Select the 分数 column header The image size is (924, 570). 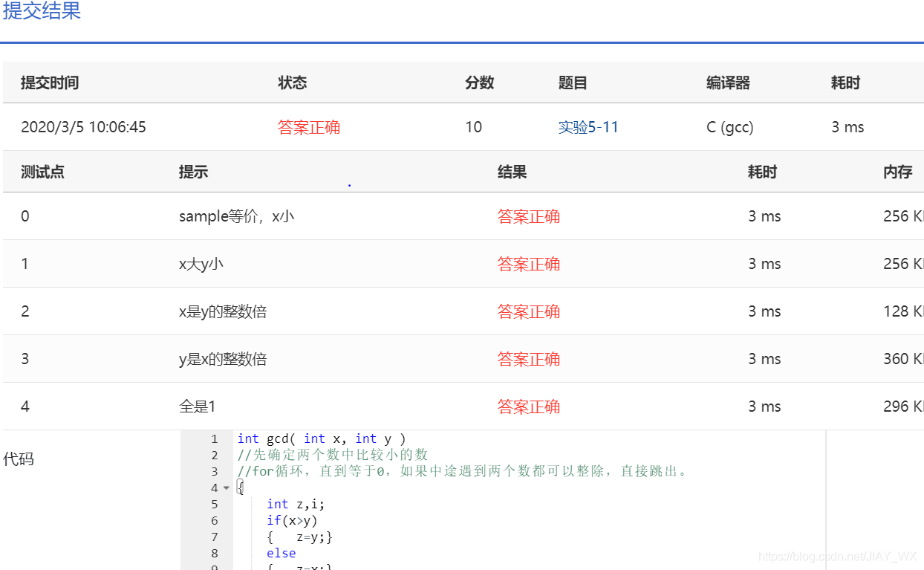coord(480,82)
